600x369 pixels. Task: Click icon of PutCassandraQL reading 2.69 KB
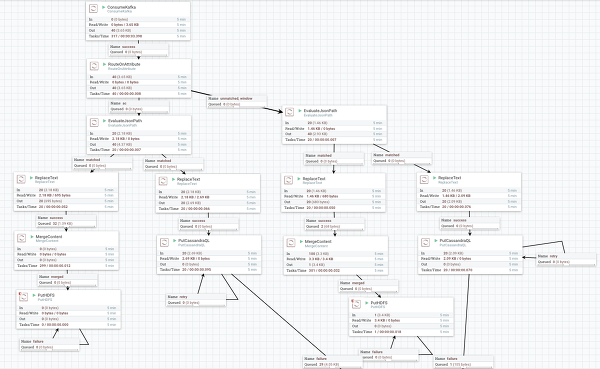pyautogui.click(x=165, y=242)
